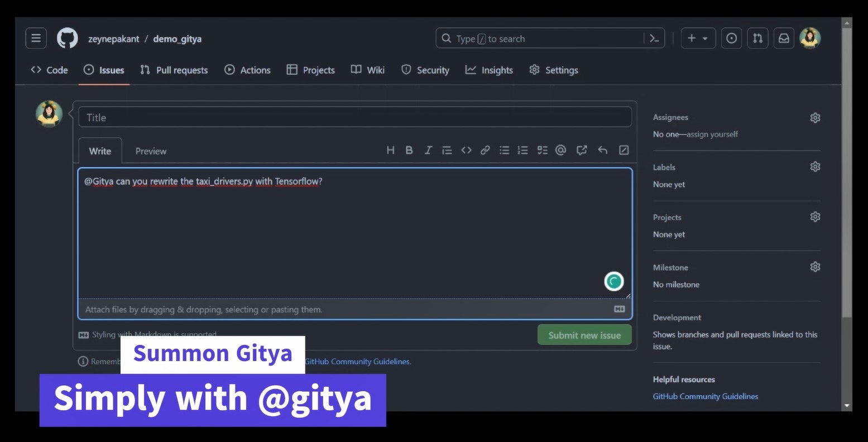
Task: Open the notifications inbox icon
Action: click(784, 39)
